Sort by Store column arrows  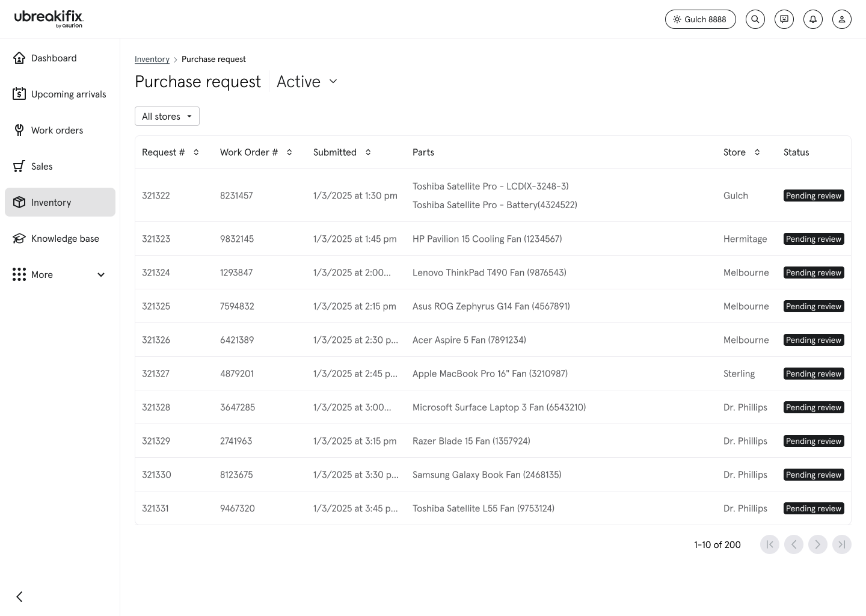[x=757, y=152]
